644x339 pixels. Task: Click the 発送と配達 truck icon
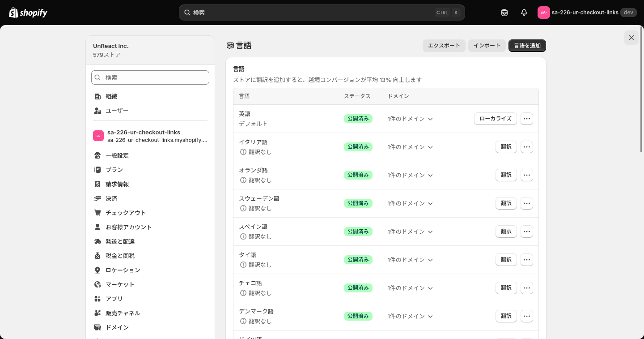point(97,241)
